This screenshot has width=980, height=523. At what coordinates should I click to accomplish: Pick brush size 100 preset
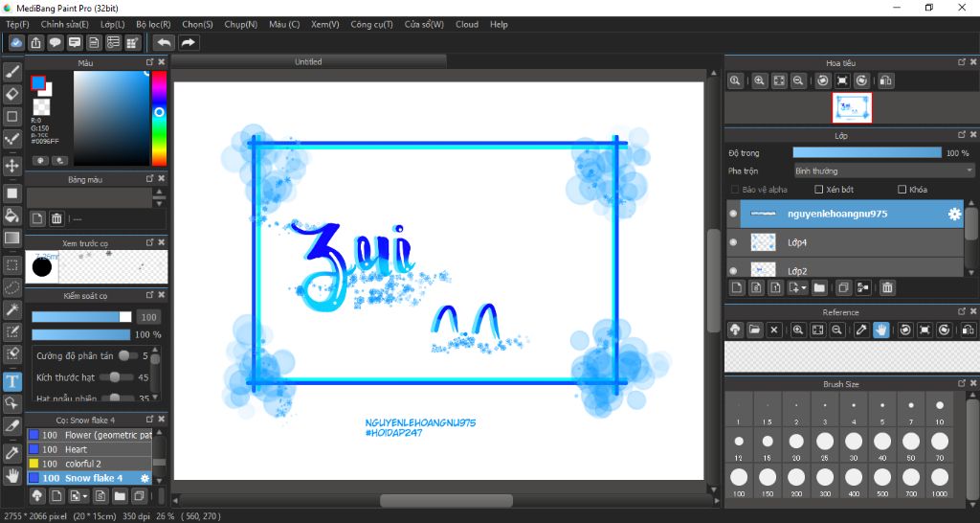739,481
